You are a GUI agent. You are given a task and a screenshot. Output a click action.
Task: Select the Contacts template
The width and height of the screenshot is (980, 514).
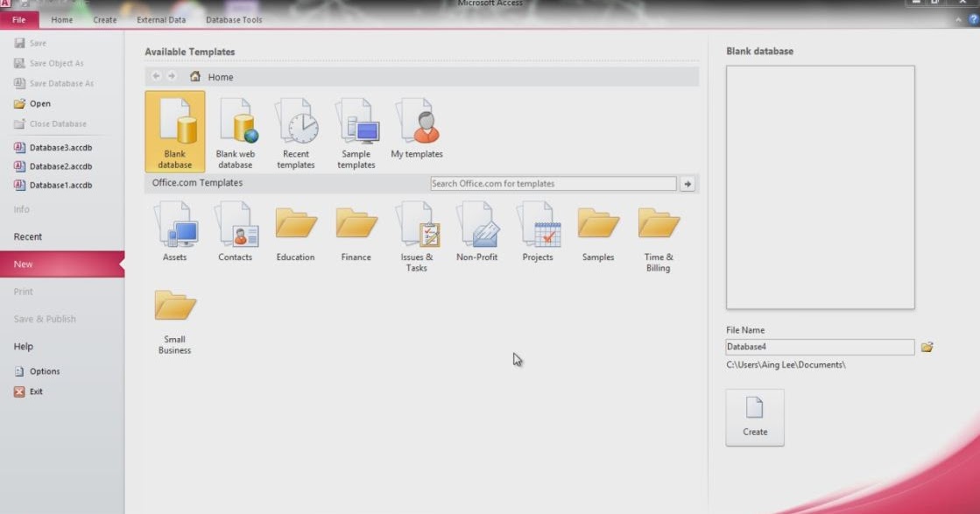point(236,230)
